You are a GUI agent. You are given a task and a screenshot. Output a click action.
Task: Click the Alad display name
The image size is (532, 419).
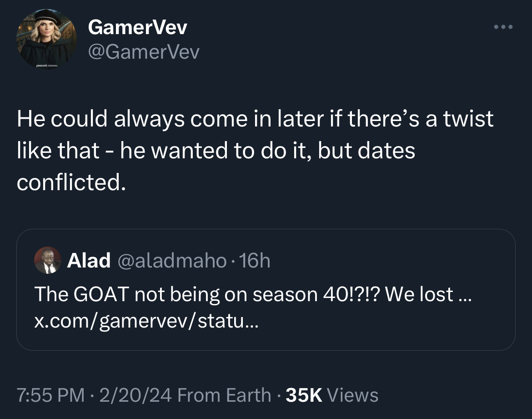pos(89,260)
